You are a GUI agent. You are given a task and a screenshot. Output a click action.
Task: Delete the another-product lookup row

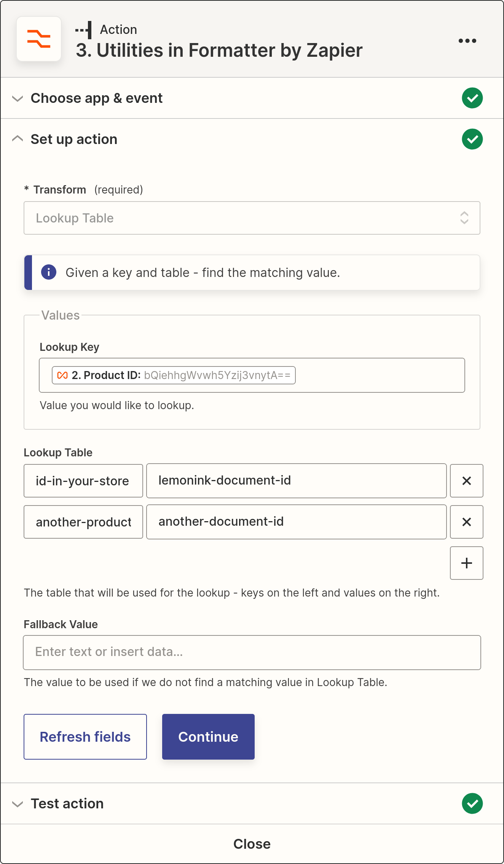[x=466, y=522]
